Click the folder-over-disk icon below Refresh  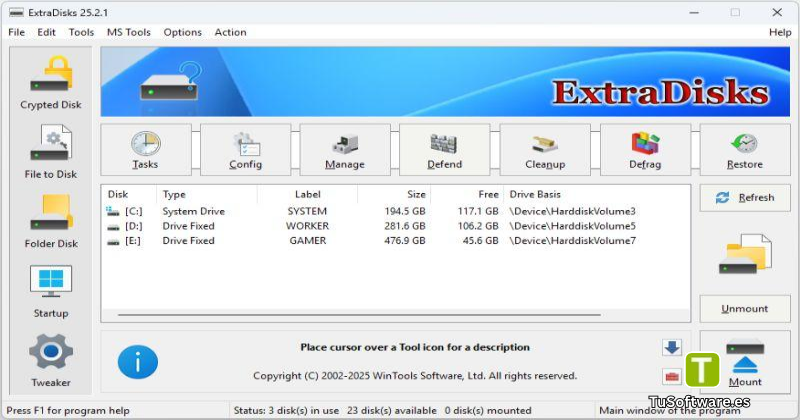coord(745,254)
